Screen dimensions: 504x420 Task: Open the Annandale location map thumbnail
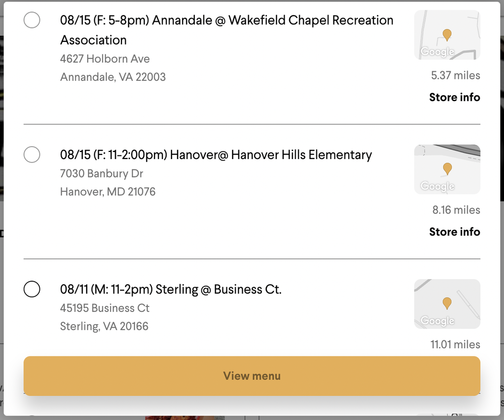pos(447,35)
